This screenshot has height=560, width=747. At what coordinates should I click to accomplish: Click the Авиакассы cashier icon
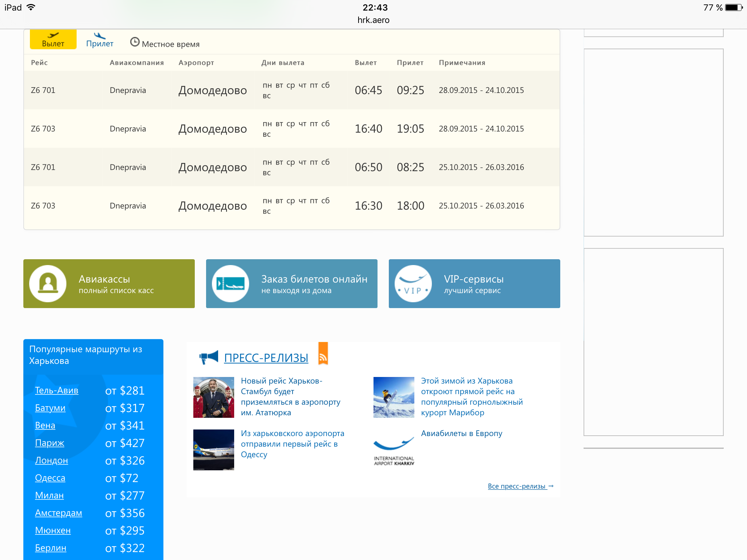pos(48,284)
